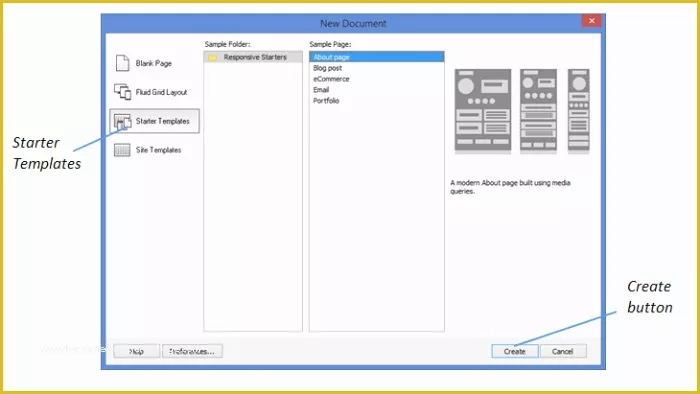This screenshot has width=700, height=394.
Task: Select Blog post sample page
Action: point(328,68)
